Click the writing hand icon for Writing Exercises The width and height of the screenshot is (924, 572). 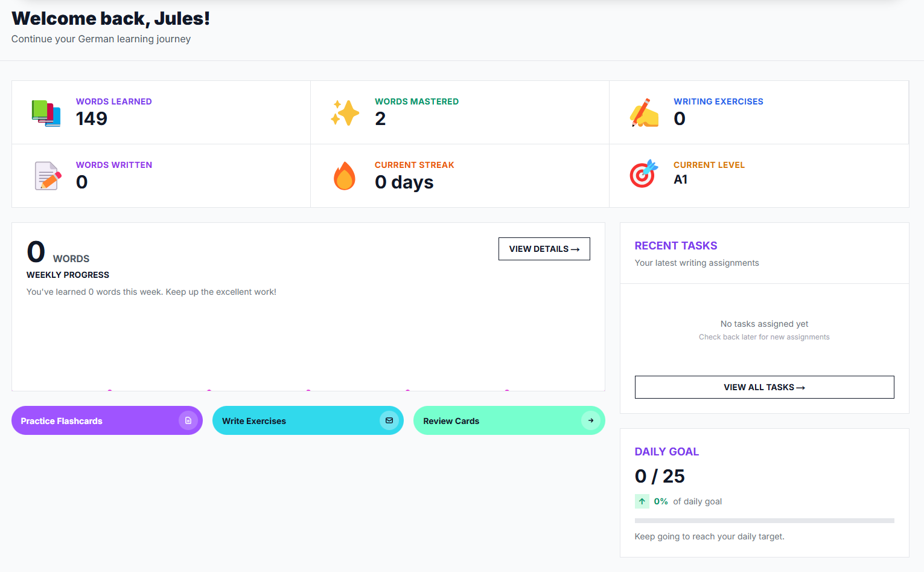click(x=644, y=113)
